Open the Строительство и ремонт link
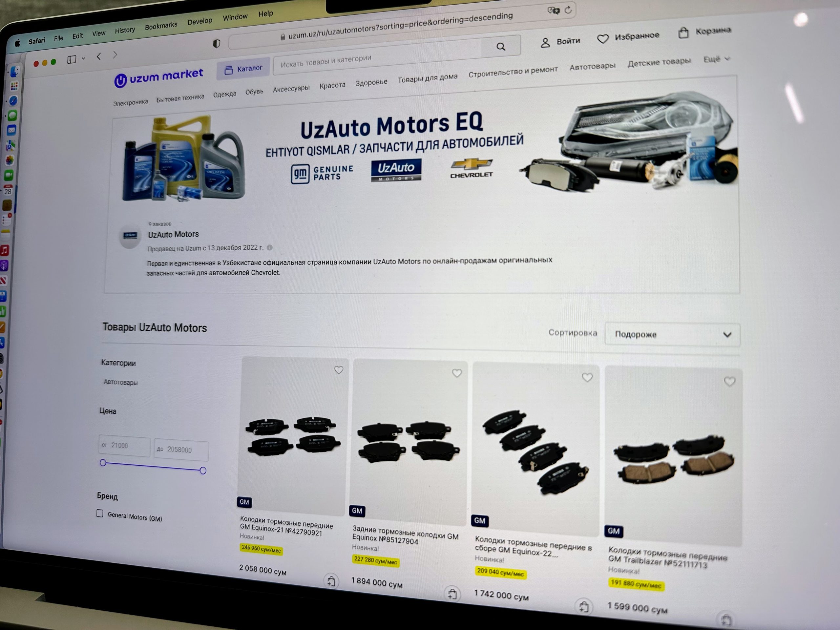This screenshot has height=630, width=840. click(513, 72)
